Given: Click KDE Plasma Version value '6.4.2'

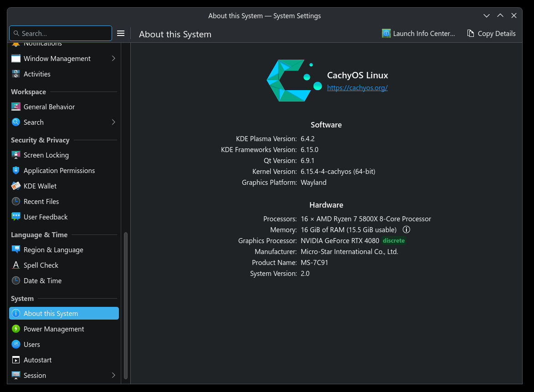Looking at the screenshot, I should click(x=308, y=139).
